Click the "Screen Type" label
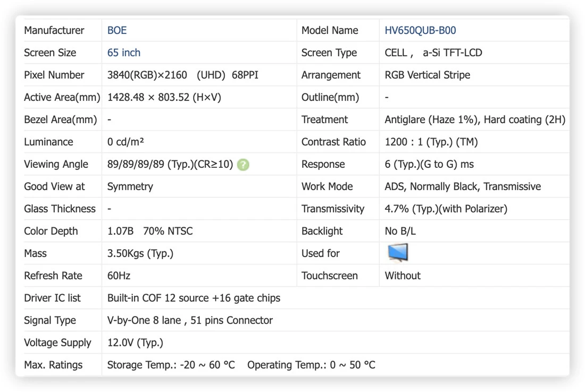Viewport: 585px width, 392px height. (x=329, y=53)
